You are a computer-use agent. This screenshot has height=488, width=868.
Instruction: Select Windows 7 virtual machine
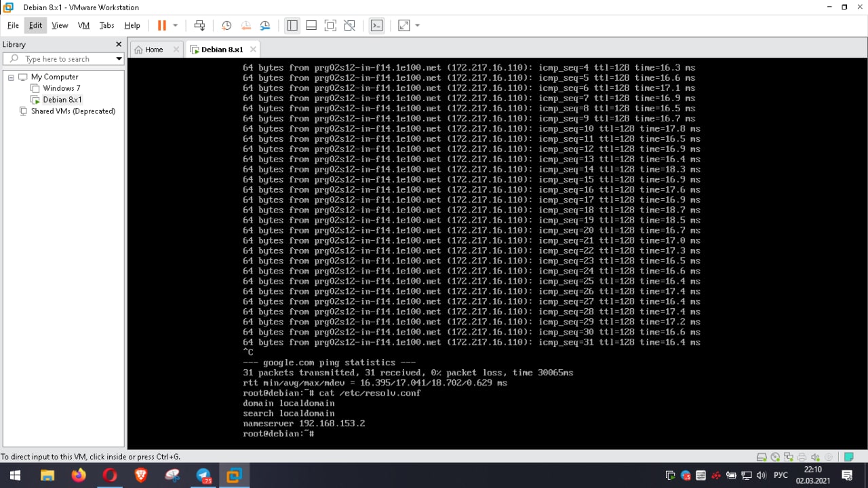pos(61,88)
